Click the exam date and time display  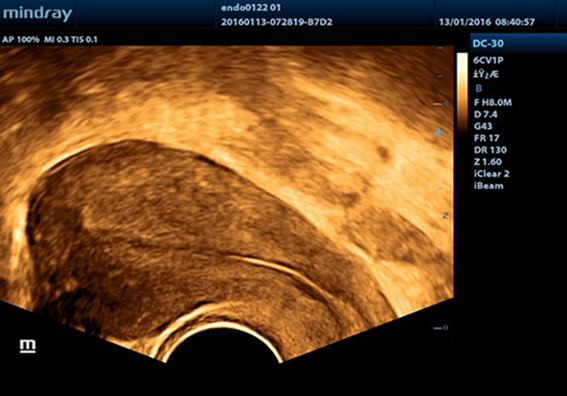pos(487,22)
